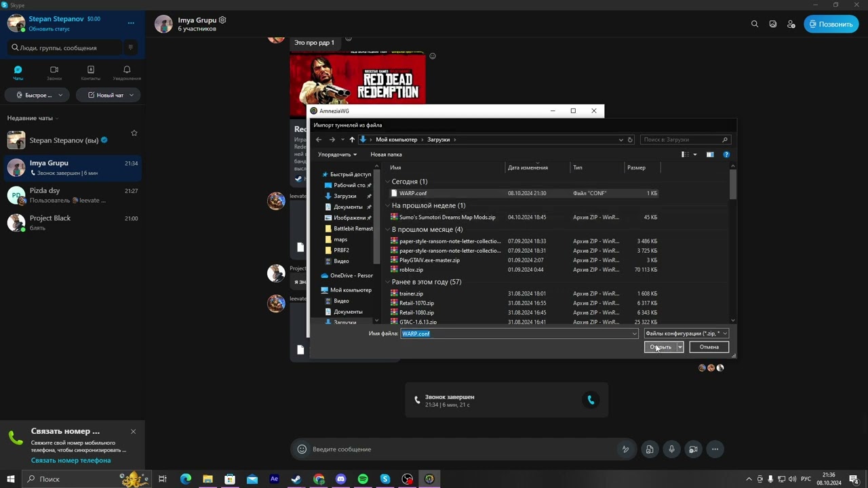The height and width of the screenshot is (488, 868).
Task: Open the Organize menu
Action: [337, 155]
